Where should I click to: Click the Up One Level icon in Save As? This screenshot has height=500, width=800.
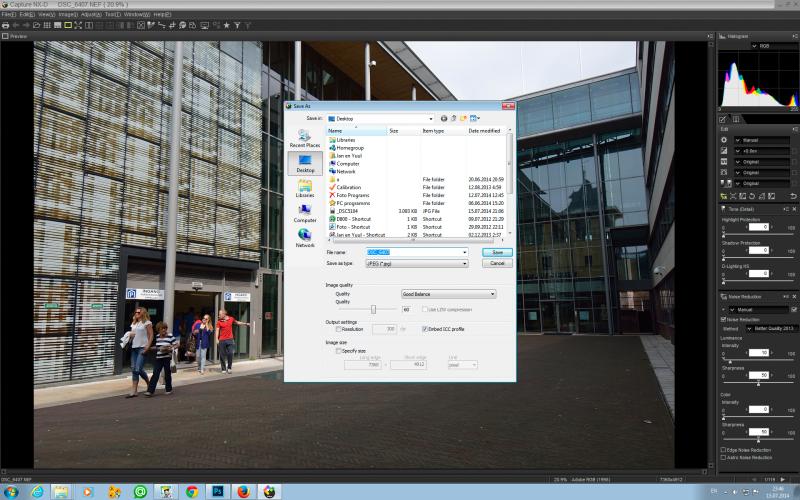click(x=454, y=118)
